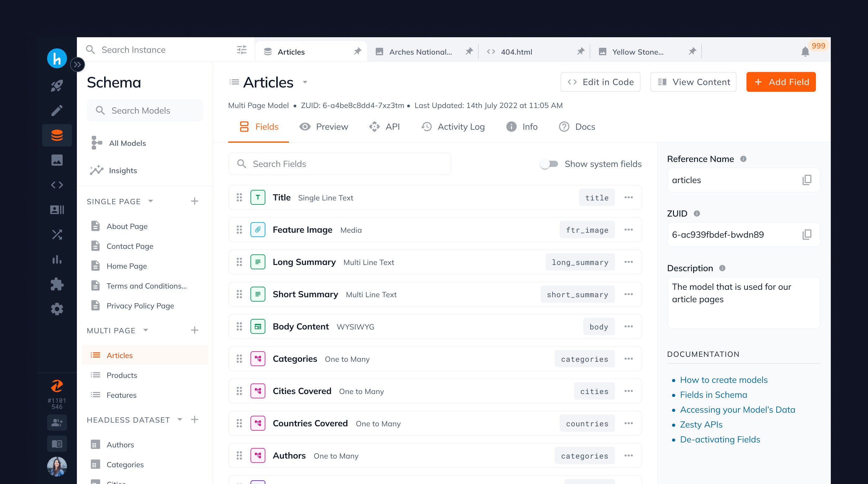
Task: Toggle Show system fields switch
Action: click(x=548, y=164)
